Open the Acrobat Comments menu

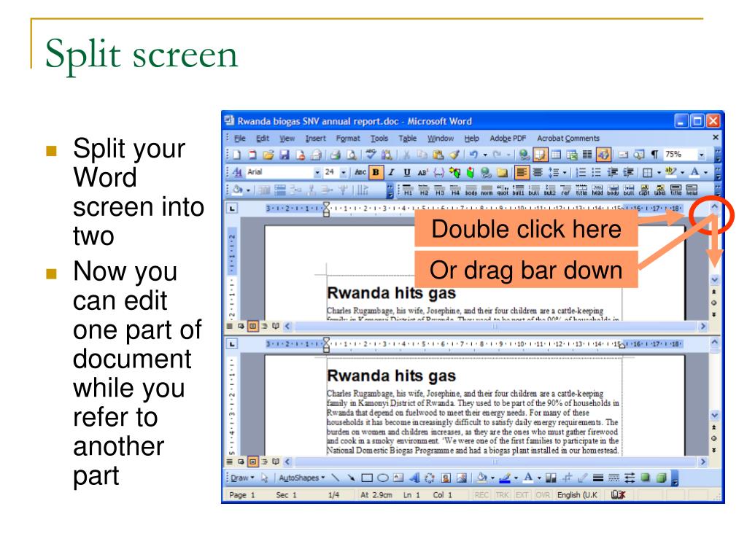568,138
